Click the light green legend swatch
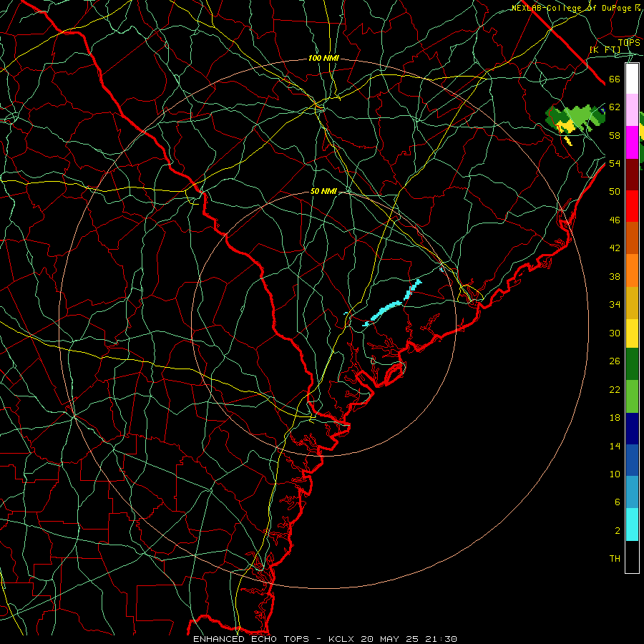644x644 pixels. tap(632, 396)
